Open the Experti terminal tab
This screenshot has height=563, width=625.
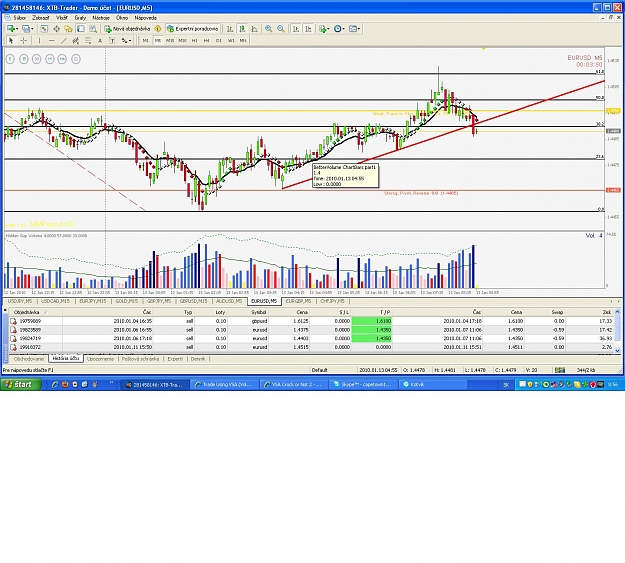pyautogui.click(x=175, y=359)
